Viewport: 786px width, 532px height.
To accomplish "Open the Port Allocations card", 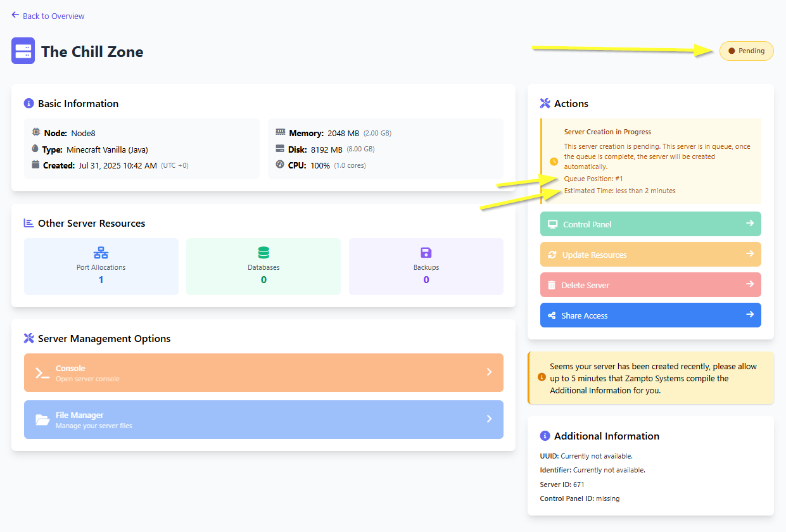I will click(x=101, y=267).
